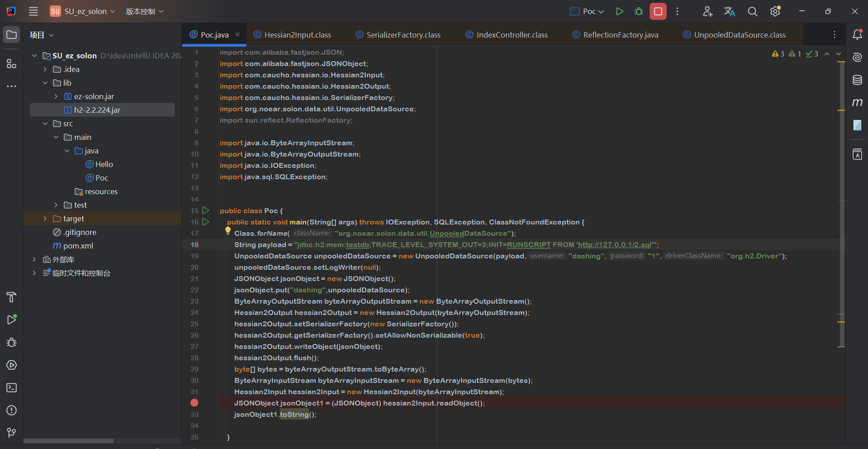The height and width of the screenshot is (449, 868).
Task: Open the translation panel icon in right sidebar
Action: pos(857,154)
